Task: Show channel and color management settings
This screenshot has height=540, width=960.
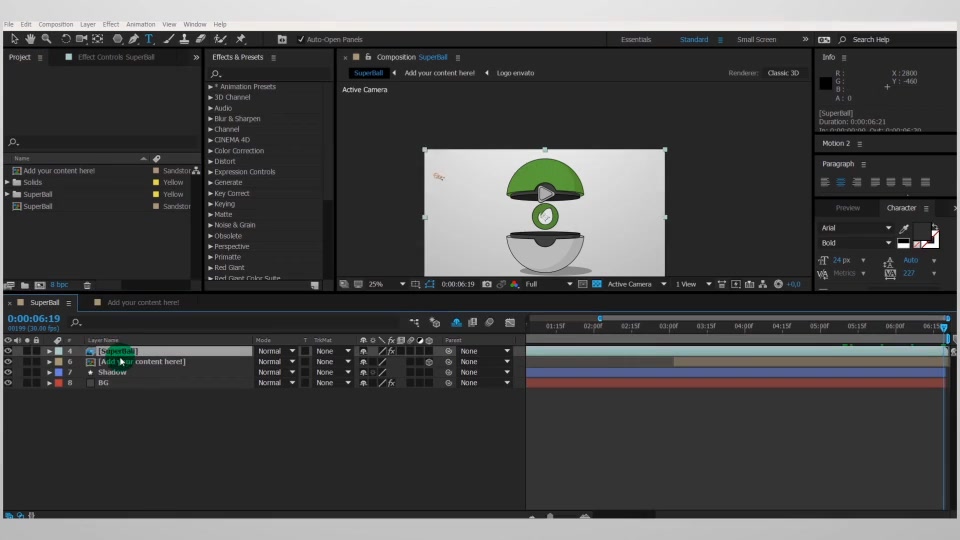Action: pos(514,284)
